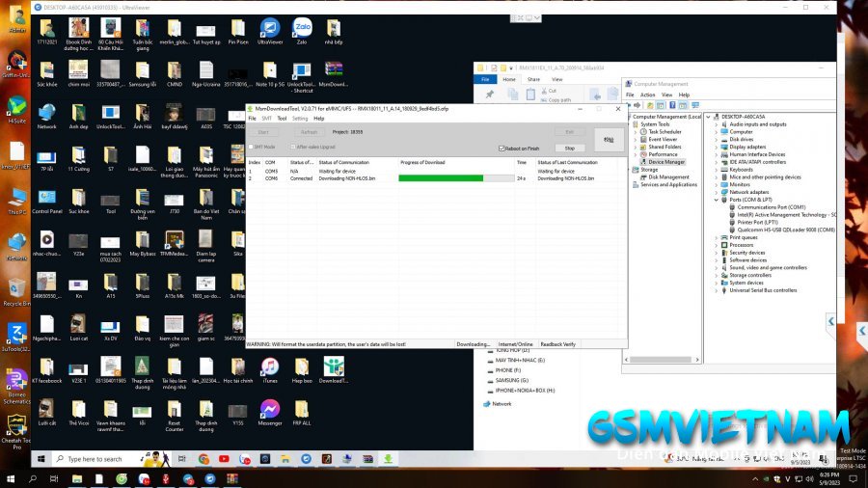Select the CMND folder icon

pyautogui.click(x=175, y=74)
